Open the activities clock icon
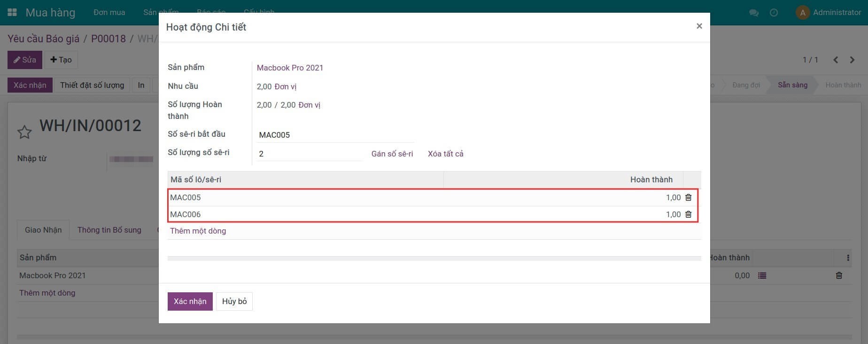This screenshot has height=344, width=868. 774,13
